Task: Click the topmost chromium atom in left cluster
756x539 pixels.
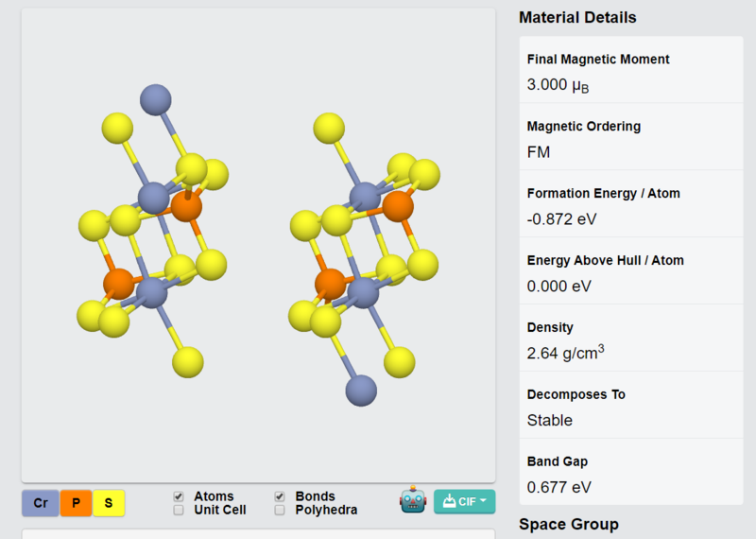Action: 155,100
